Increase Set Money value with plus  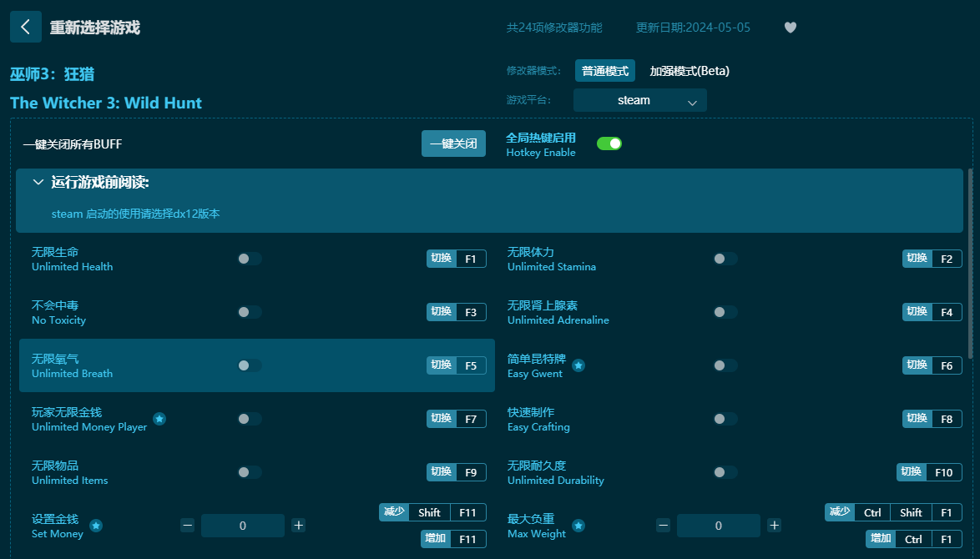point(299,526)
